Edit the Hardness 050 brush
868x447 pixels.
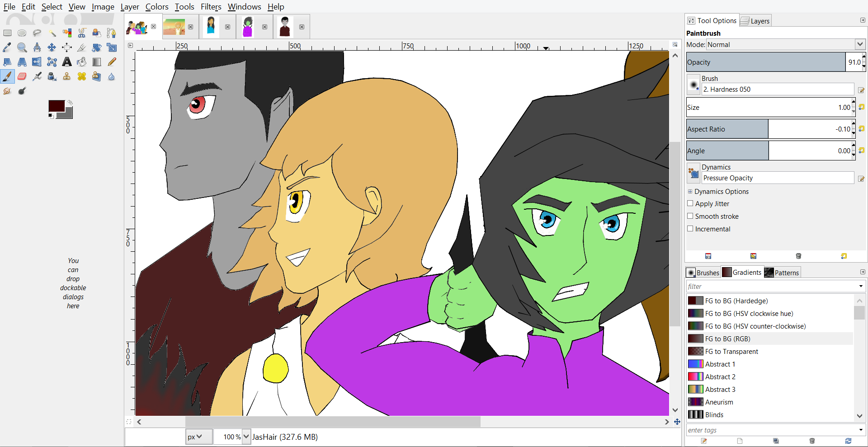861,90
